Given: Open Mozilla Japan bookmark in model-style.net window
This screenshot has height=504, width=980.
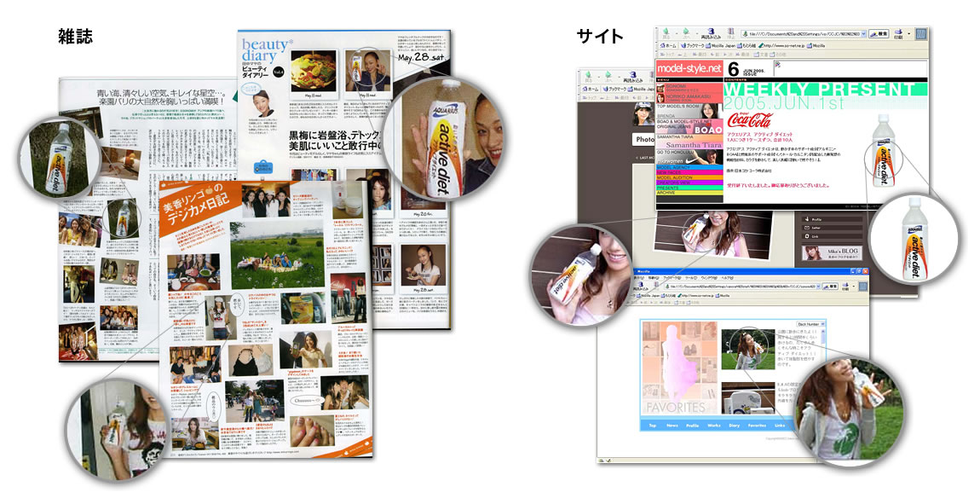Looking at the screenshot, I should [720, 46].
